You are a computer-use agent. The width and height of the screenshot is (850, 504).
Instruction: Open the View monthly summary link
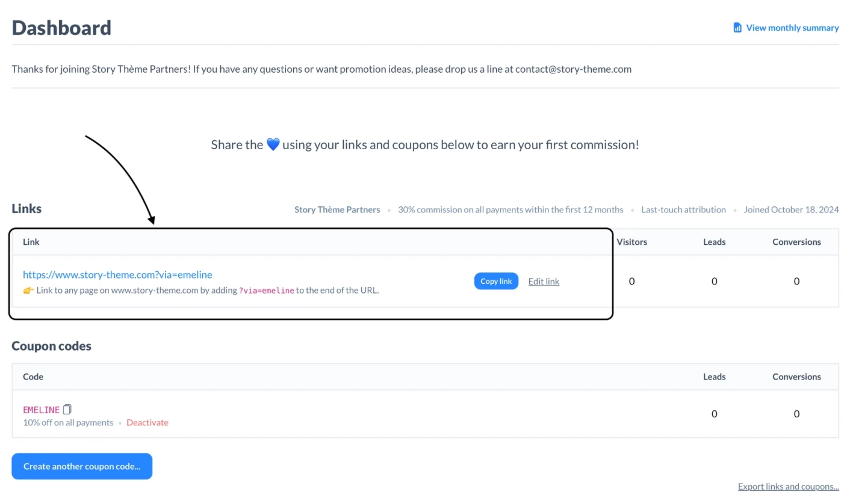pos(792,28)
